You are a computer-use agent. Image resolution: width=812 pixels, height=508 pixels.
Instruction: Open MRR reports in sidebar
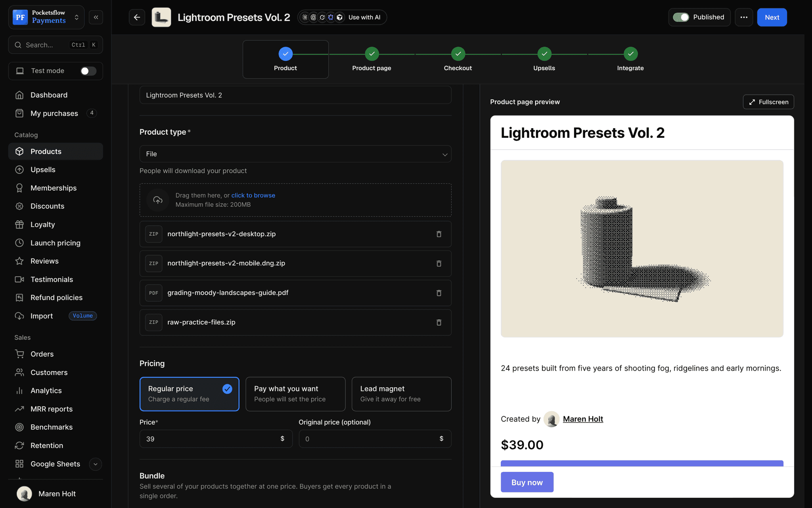tap(56, 409)
